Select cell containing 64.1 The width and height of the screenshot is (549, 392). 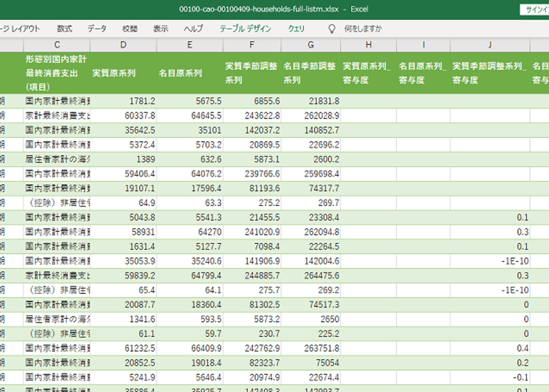point(190,290)
